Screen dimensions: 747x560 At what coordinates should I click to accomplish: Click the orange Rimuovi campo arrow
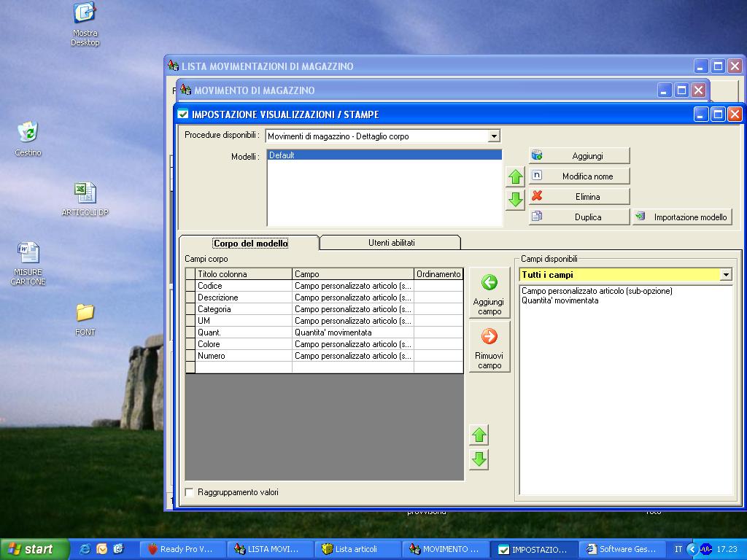pos(489,337)
